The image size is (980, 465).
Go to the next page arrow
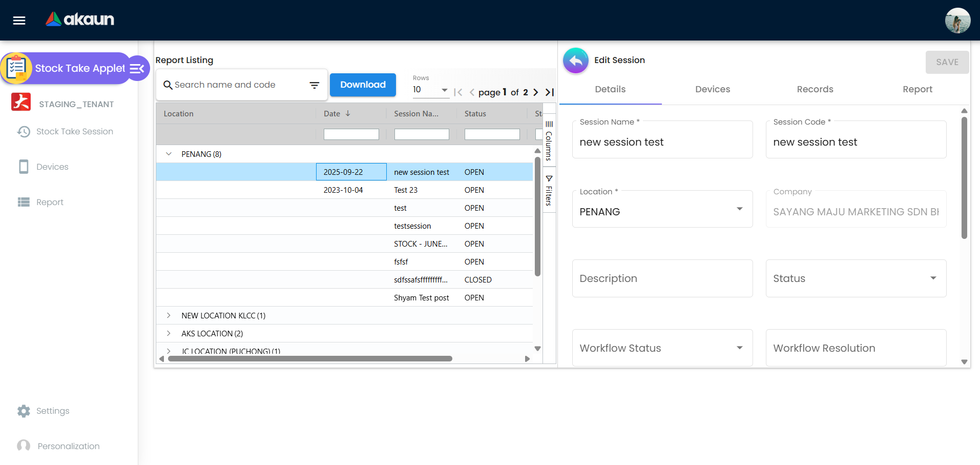(536, 92)
